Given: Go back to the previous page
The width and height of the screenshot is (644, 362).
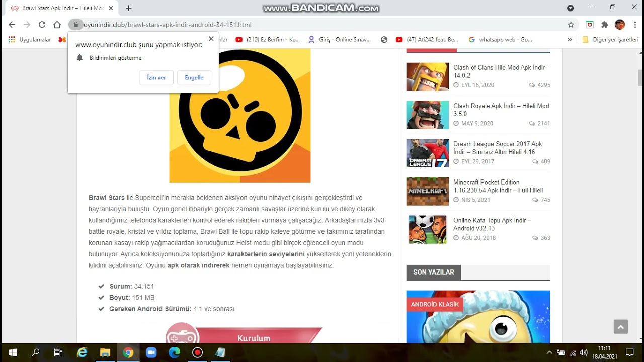Looking at the screenshot, I should [x=12, y=25].
